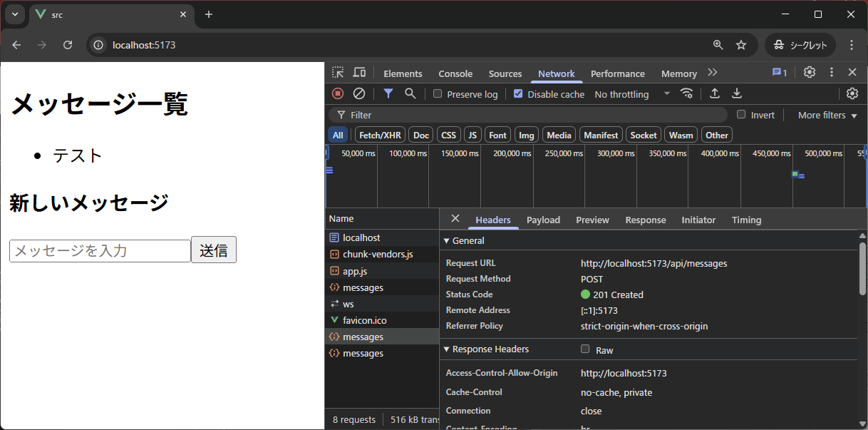Filter requests by Other
Viewport: 868px width, 430px height.
point(717,135)
